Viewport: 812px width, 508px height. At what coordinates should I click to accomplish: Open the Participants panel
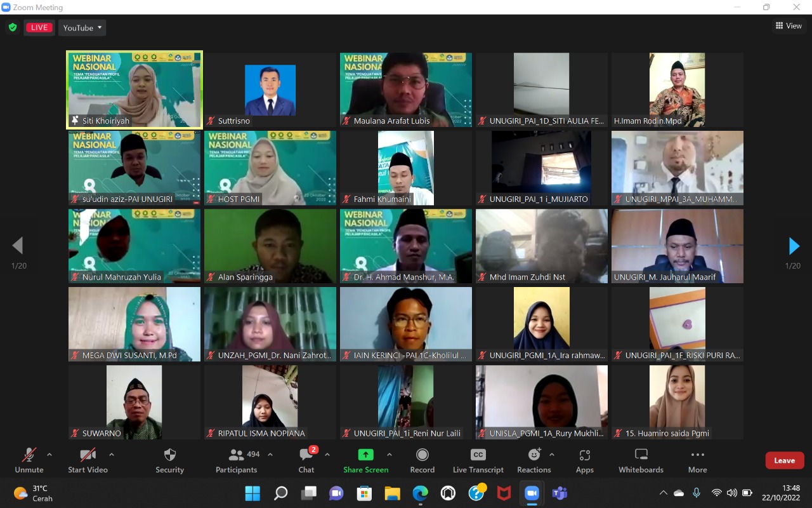click(237, 455)
